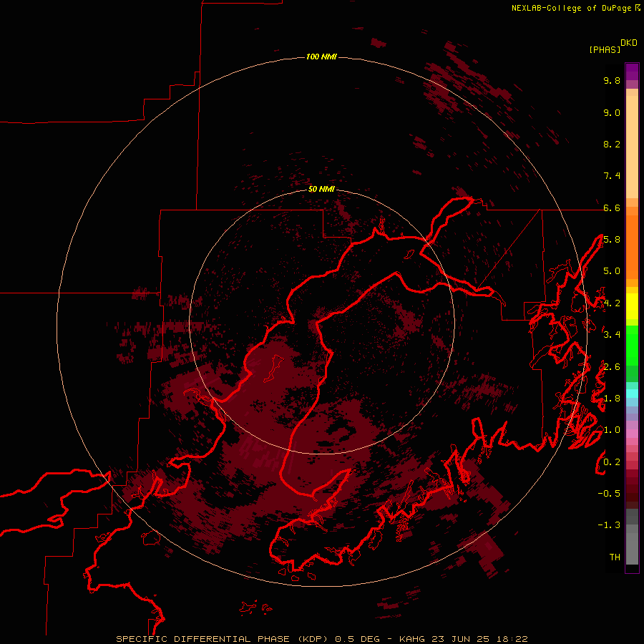Click the -1.3 color scale value
This screenshot has height=644, width=644.
(x=609, y=525)
